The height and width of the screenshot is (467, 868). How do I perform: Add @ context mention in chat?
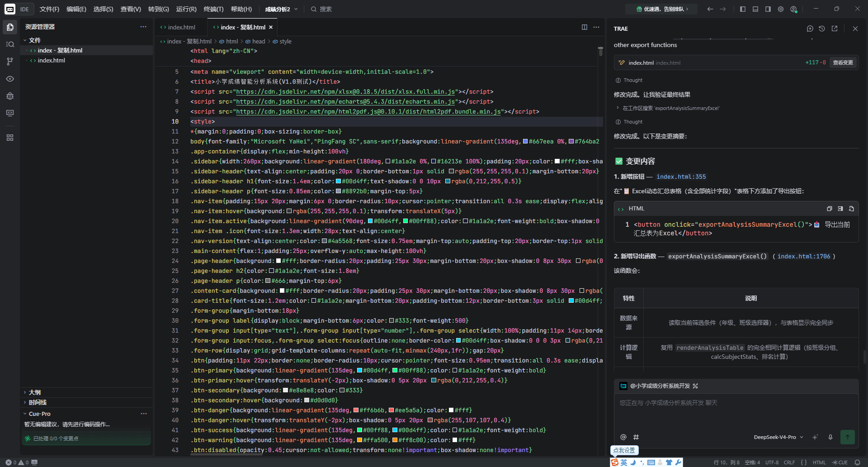pyautogui.click(x=623, y=437)
